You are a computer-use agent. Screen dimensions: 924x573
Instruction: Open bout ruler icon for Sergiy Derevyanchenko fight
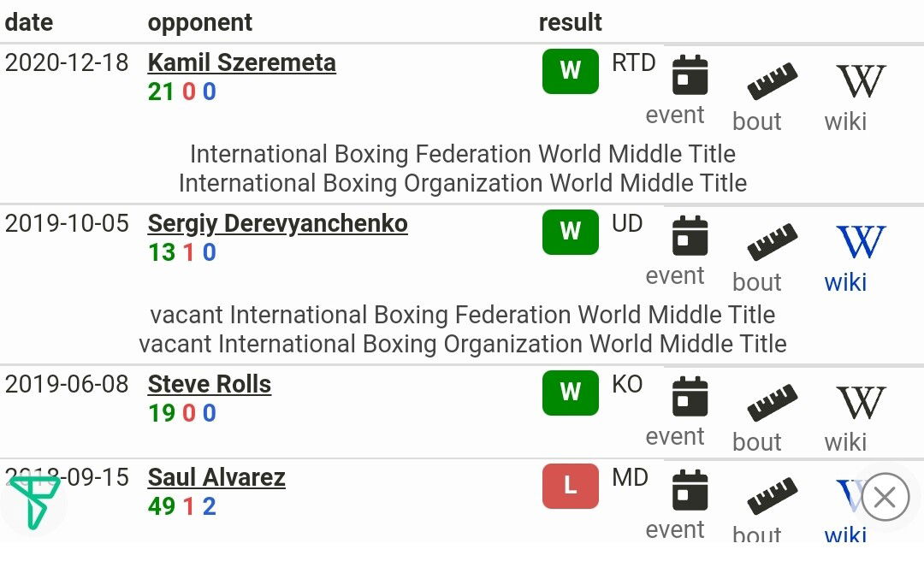point(772,242)
